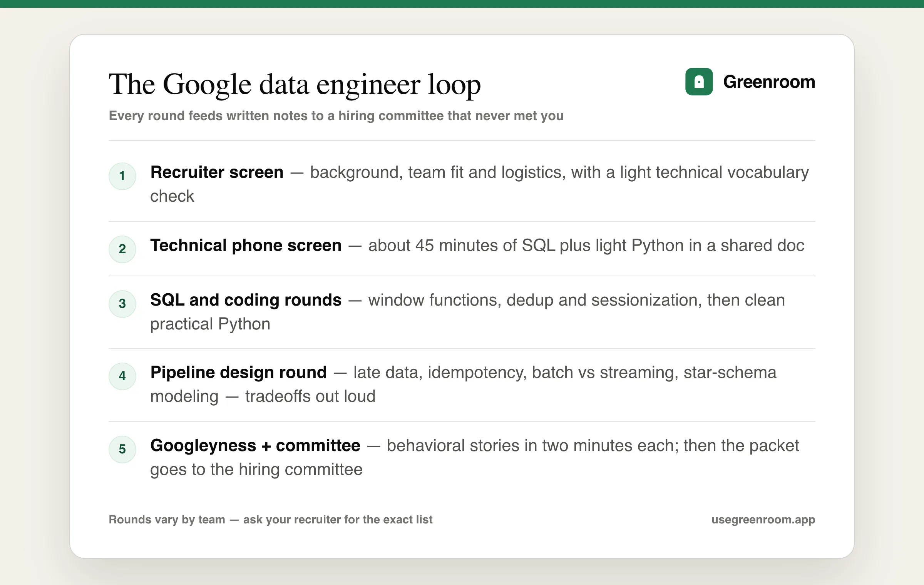Select the step 3 number badge
Image resolution: width=924 pixels, height=585 pixels.
coord(122,304)
